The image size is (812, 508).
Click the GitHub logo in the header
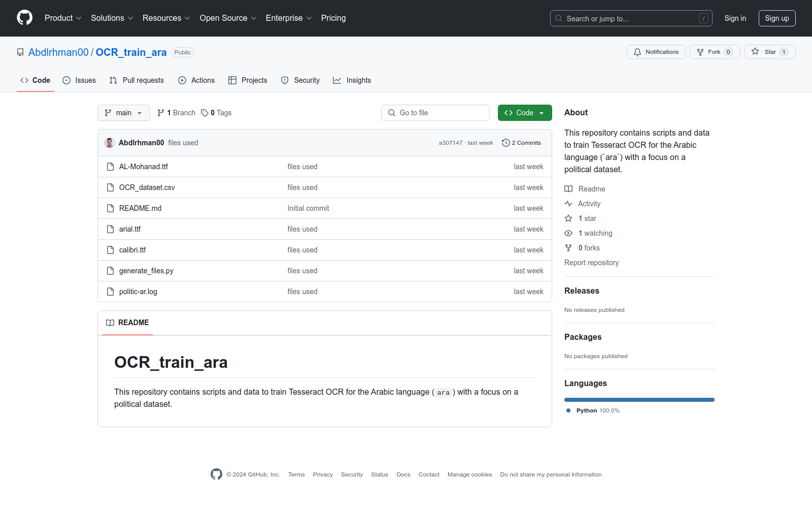(x=24, y=18)
